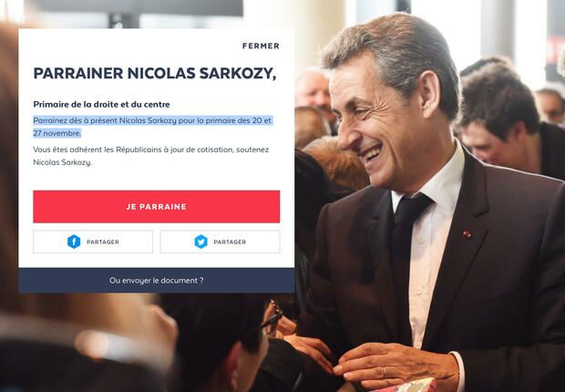The image size is (565, 392).
Task: Click the red JE PARRAINE button
Action: tap(157, 207)
